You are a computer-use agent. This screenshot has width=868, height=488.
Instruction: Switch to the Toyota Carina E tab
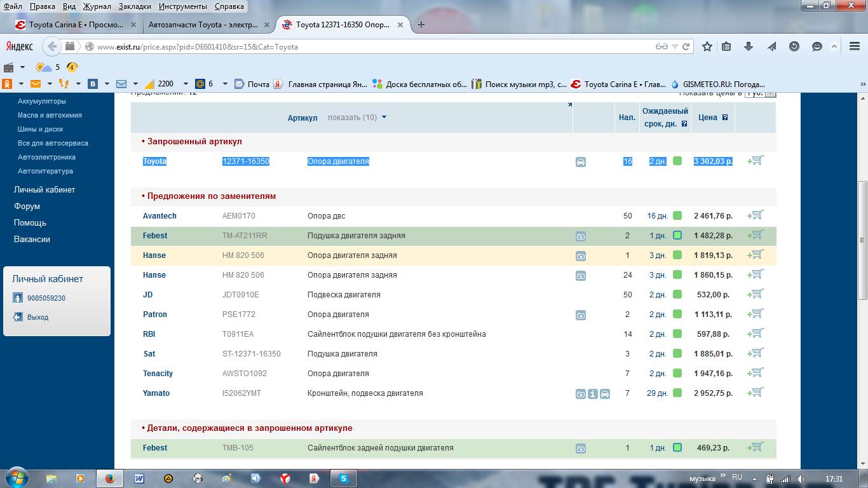point(76,25)
